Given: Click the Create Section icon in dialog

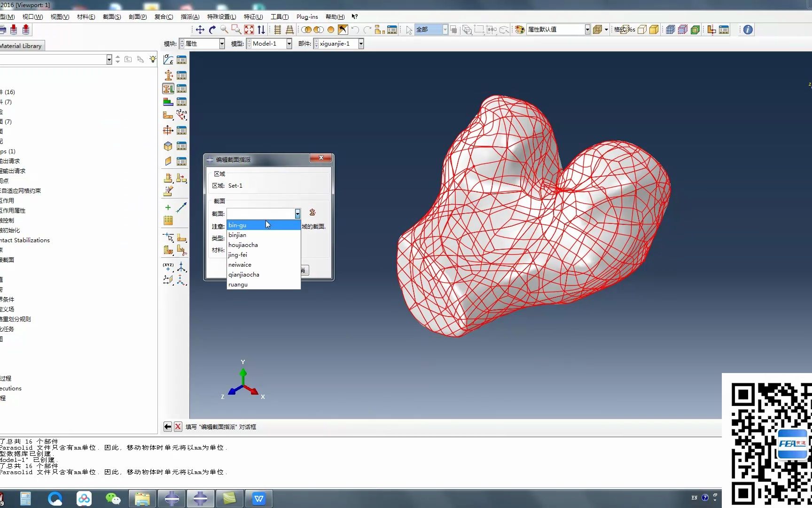Looking at the screenshot, I should (x=312, y=213).
